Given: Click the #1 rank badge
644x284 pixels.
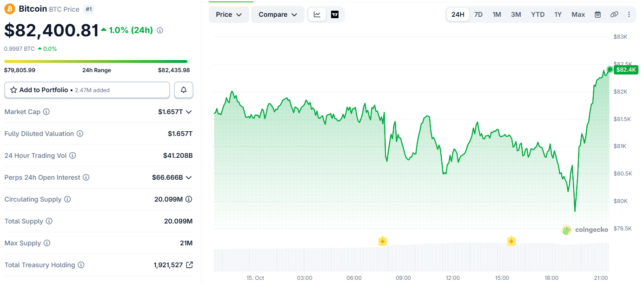Looking at the screenshot, I should (x=88, y=9).
